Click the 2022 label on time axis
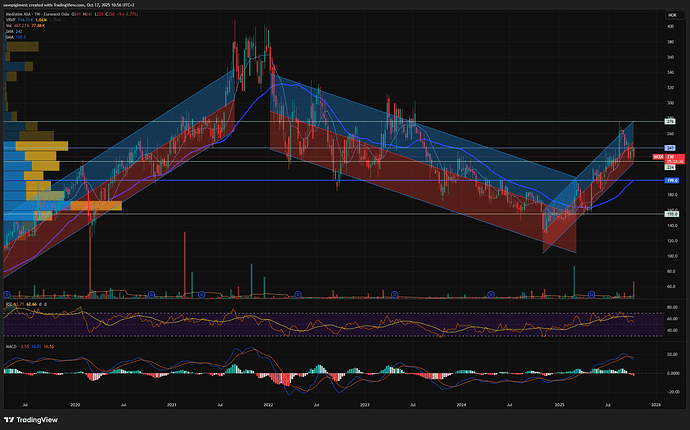The height and width of the screenshot is (430, 690). pos(268,404)
